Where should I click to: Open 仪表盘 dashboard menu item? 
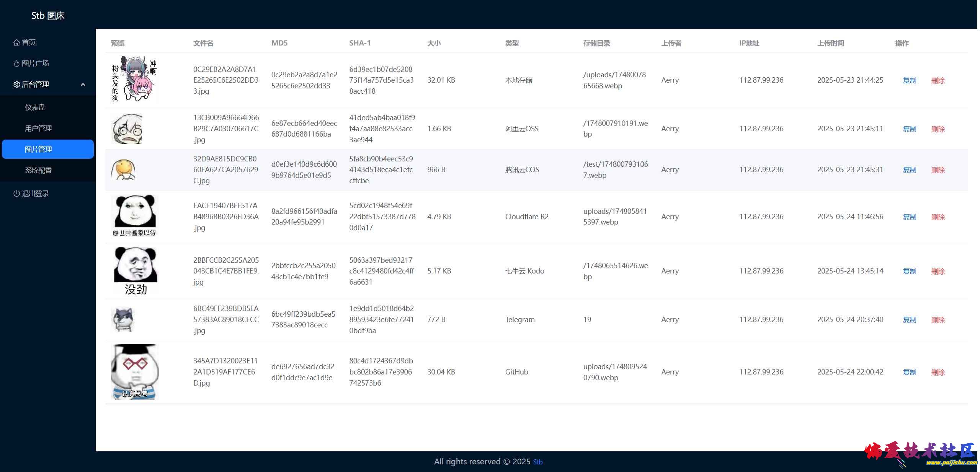click(x=35, y=107)
